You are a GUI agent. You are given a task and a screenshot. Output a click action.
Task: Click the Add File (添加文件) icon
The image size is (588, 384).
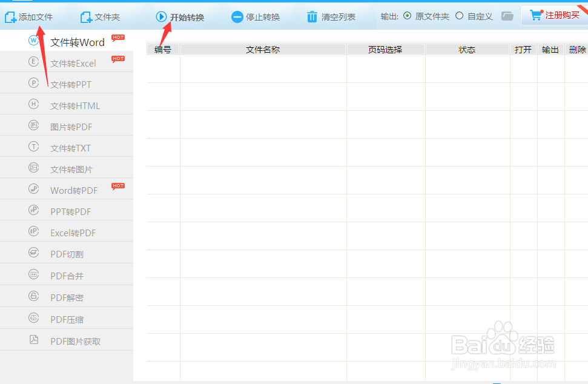pyautogui.click(x=10, y=17)
